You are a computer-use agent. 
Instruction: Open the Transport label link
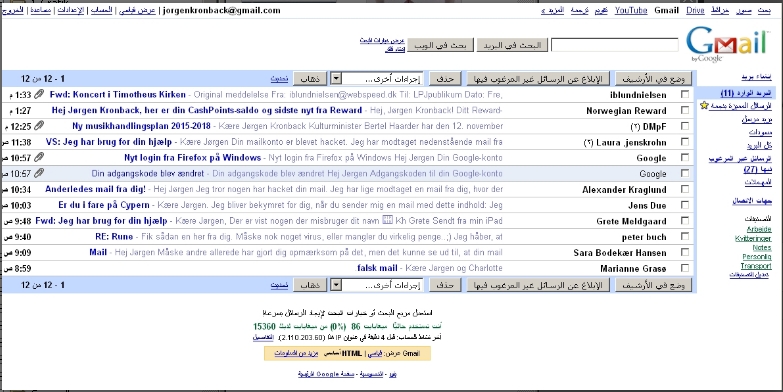(x=756, y=266)
